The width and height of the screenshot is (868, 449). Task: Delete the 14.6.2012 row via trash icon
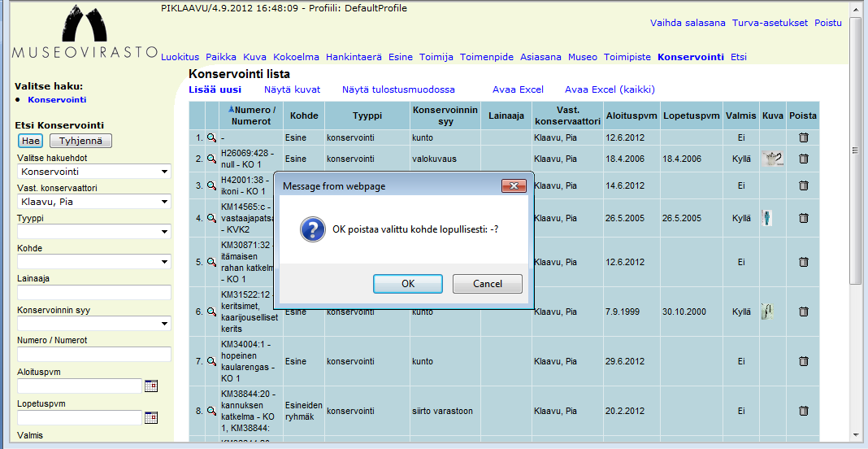pyautogui.click(x=804, y=185)
